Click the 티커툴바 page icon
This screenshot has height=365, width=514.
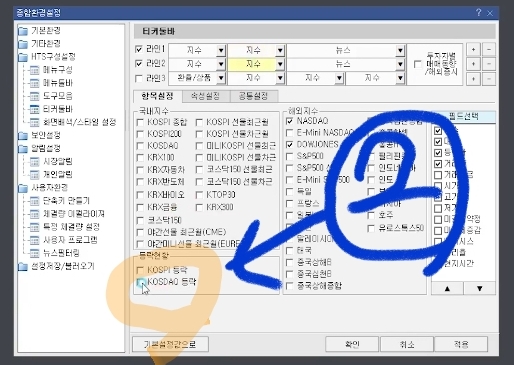35,109
